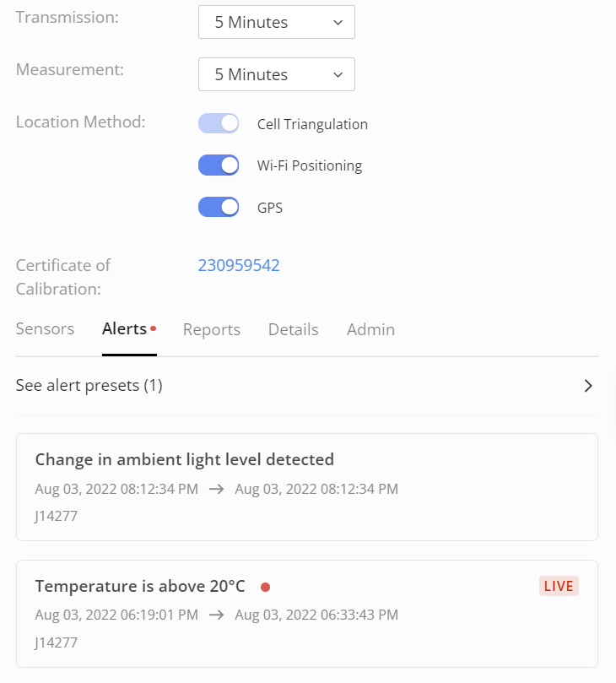Viewport: 616px width, 683px height.
Task: Go to the Admin tab
Action: pyautogui.click(x=371, y=330)
